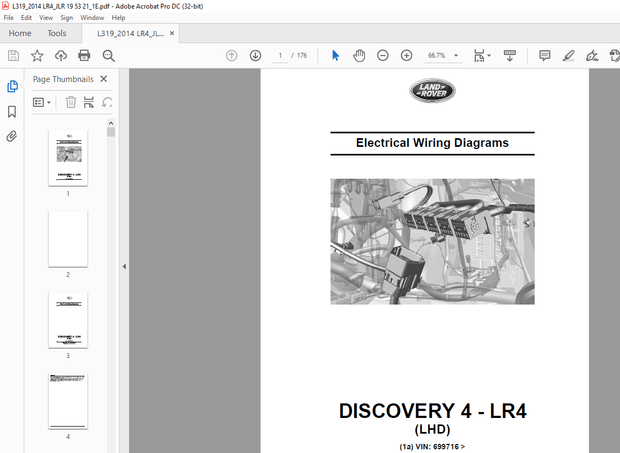This screenshot has height=453, width=620.
Task: Click the 'VIN: 699716' text
Action: pyautogui.click(x=437, y=447)
